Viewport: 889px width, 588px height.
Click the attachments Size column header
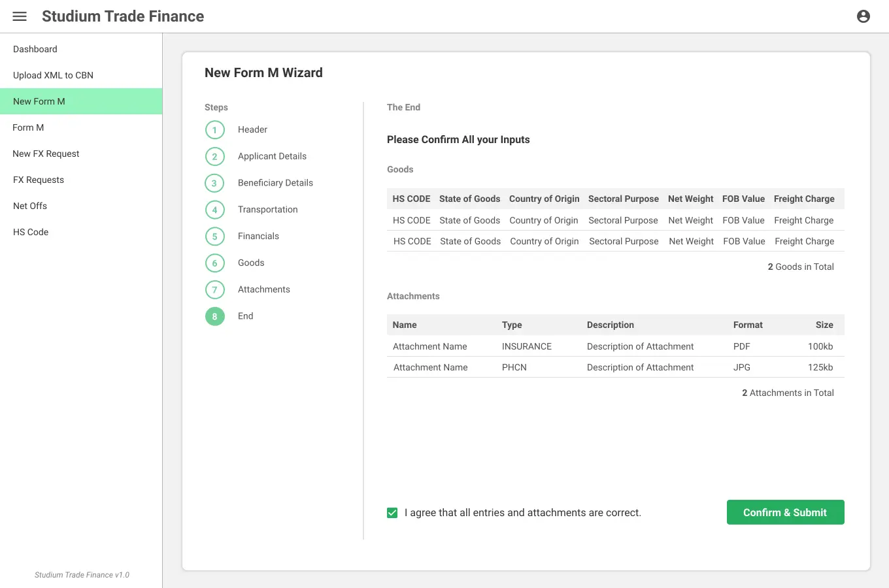point(824,325)
